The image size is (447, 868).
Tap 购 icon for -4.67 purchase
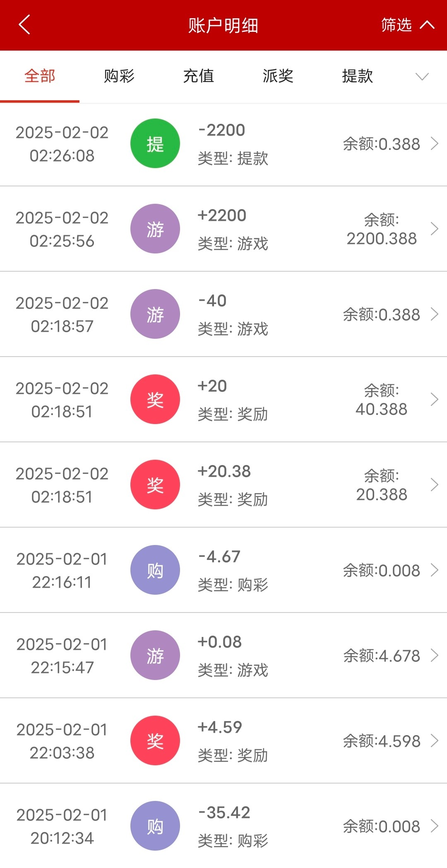coord(155,570)
